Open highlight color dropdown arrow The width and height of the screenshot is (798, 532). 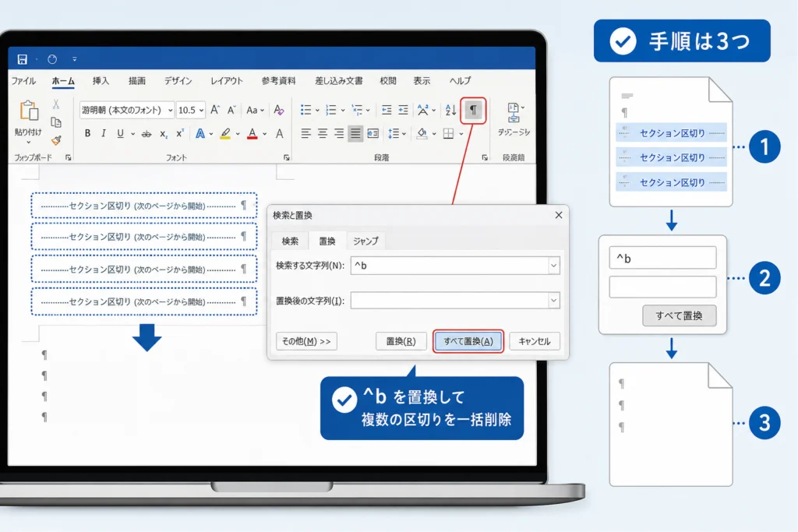point(238,134)
